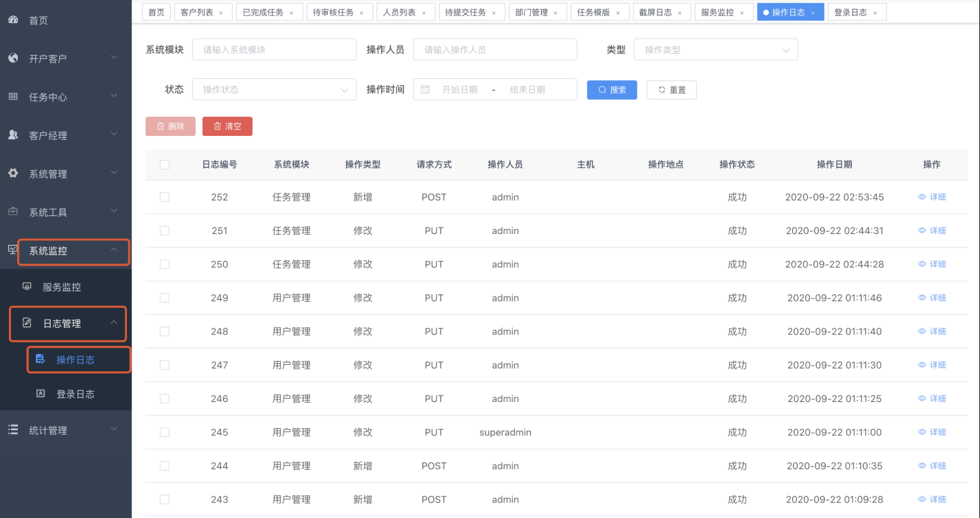Screen dimensions: 980x518
Task: View 详细 for log 243
Action: pos(932,499)
